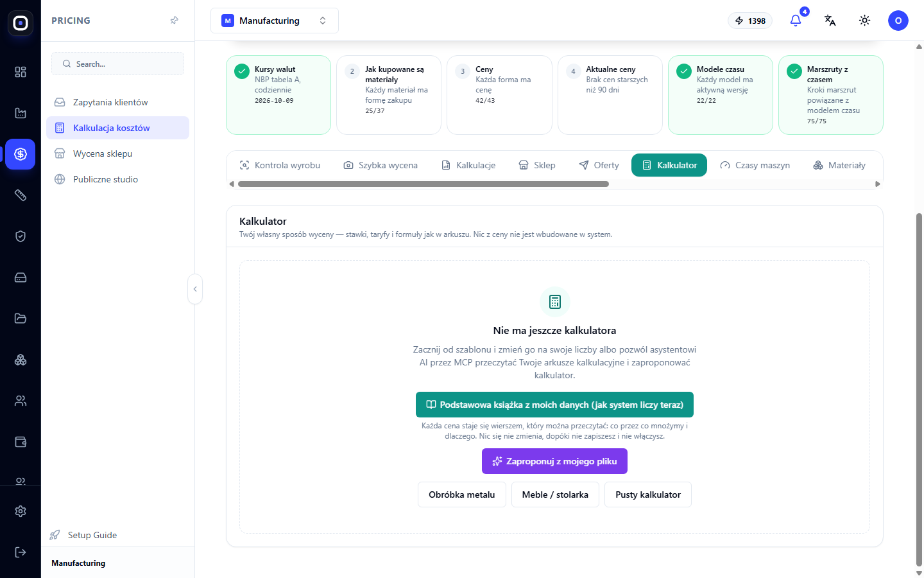This screenshot has height=578, width=924.
Task: Open the users icon in left rail
Action: click(21, 401)
